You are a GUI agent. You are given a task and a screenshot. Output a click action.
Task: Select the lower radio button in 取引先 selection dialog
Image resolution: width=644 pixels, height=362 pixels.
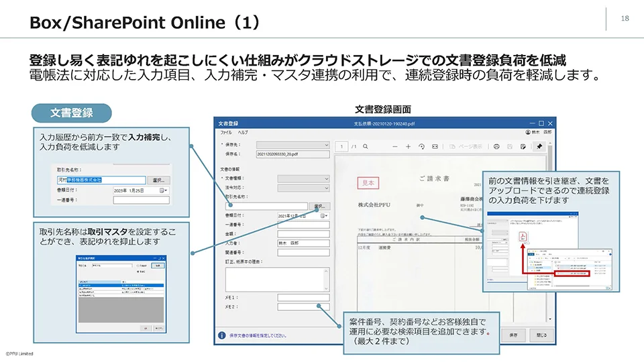[x=138, y=271]
